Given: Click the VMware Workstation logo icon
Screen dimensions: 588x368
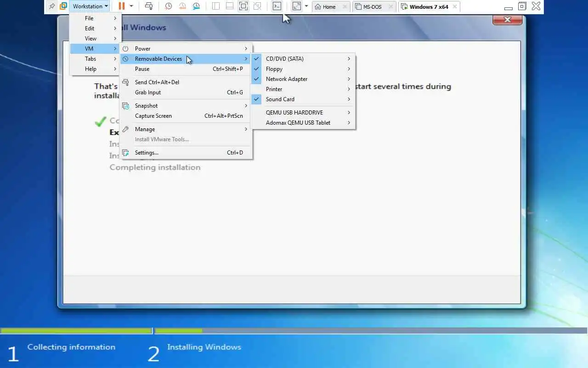Looking at the screenshot, I should point(63,6).
